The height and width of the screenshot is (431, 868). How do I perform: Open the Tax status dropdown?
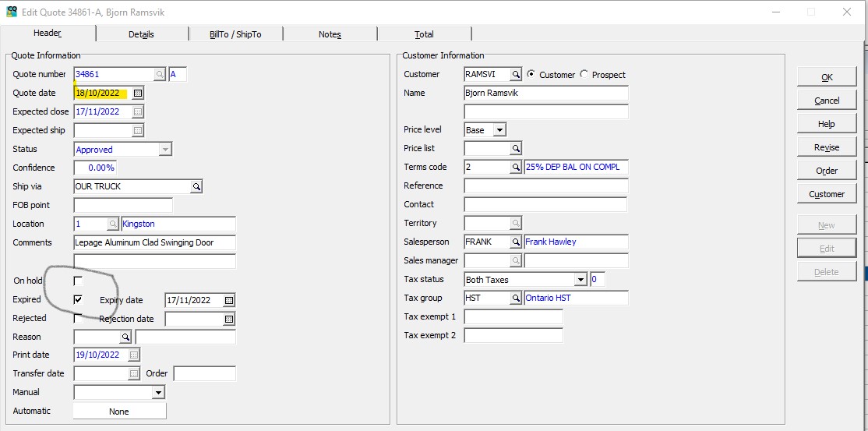pos(580,280)
